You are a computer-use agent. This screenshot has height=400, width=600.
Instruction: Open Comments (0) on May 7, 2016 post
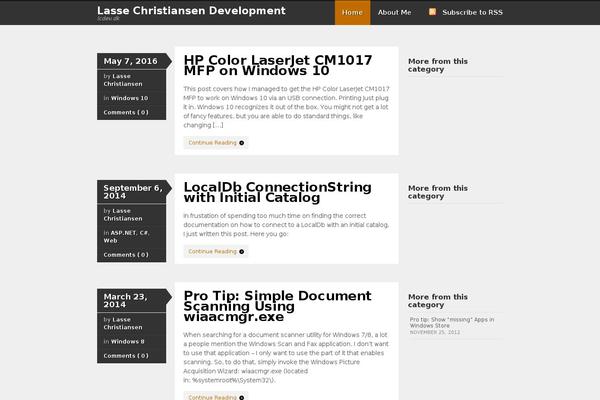[x=126, y=113]
